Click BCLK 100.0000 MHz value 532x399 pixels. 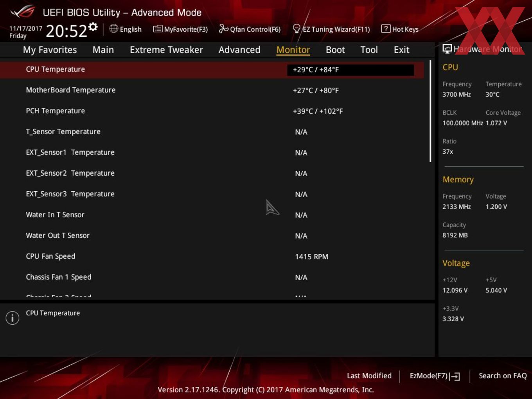[463, 123]
